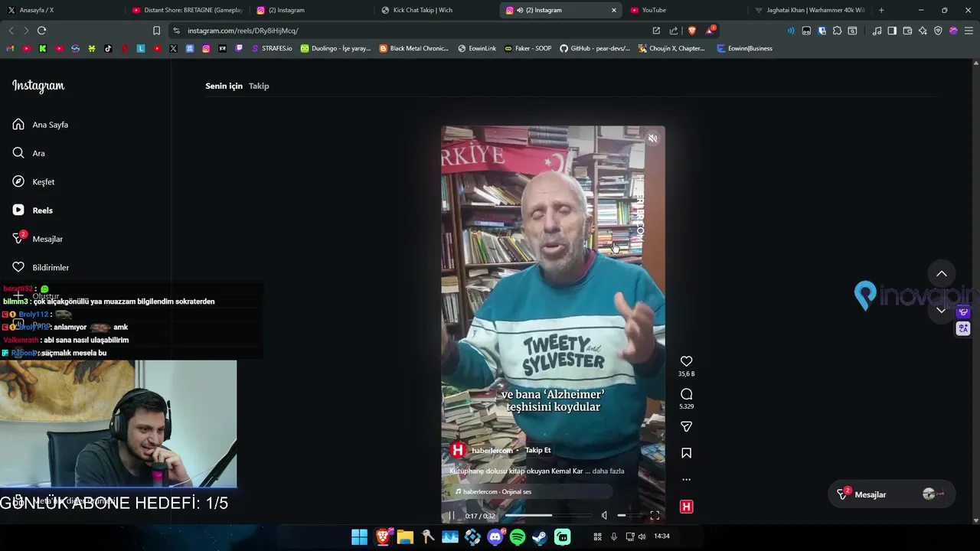The width and height of the screenshot is (980, 551).
Task: Open the Duolingo bookmark
Action: [335, 48]
